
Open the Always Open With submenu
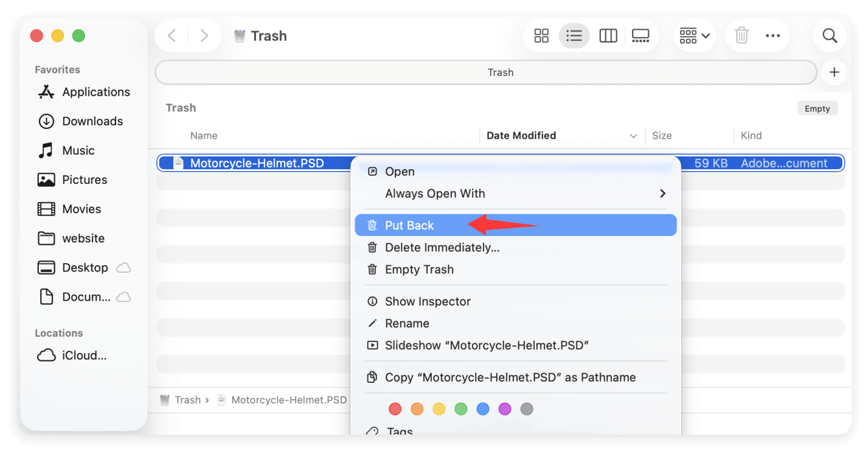(x=434, y=193)
